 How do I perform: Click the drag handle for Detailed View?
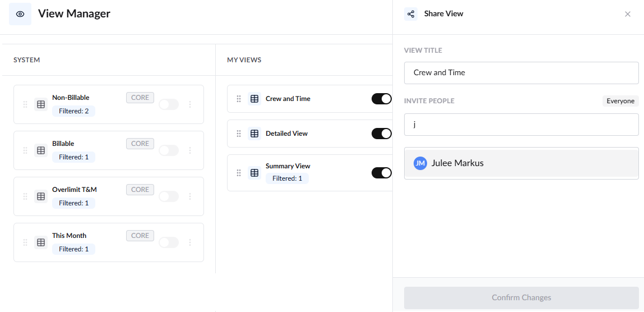(239, 134)
